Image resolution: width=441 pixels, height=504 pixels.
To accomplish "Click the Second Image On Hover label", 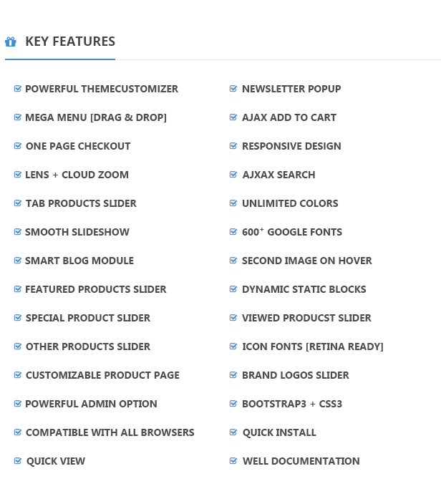I will tap(306, 261).
